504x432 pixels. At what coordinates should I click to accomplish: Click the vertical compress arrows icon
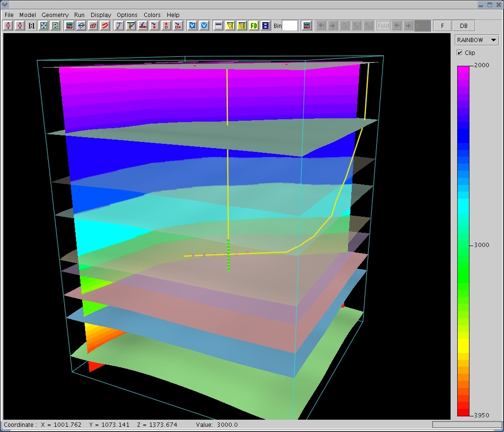point(20,26)
